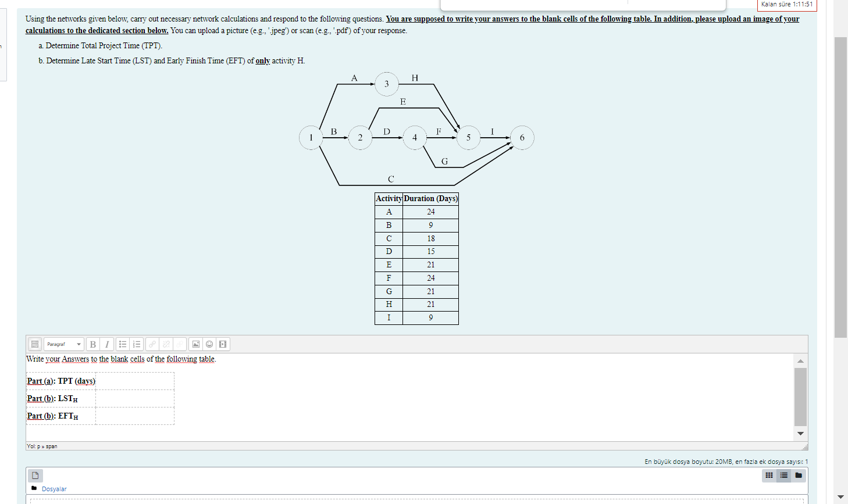The width and height of the screenshot is (848, 504).
Task: Click the unlink icon in the toolbar
Action: pyautogui.click(x=166, y=344)
